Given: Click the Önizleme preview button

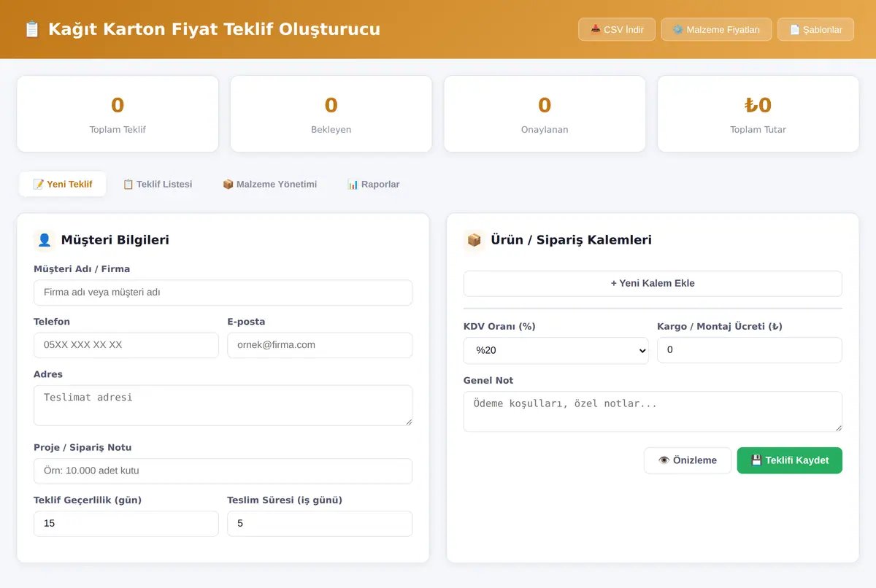Looking at the screenshot, I should coord(688,460).
